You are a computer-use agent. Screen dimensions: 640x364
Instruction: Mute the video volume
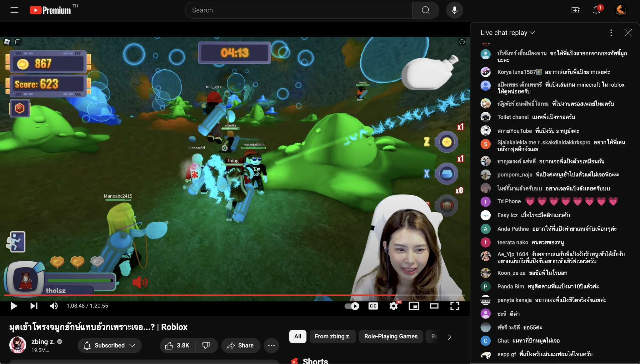click(54, 306)
